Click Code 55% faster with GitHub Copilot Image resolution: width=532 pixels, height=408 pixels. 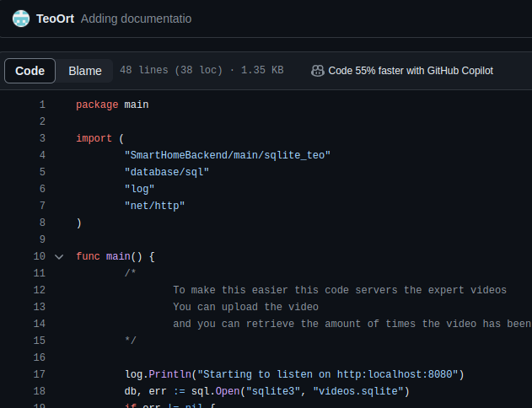click(x=410, y=71)
